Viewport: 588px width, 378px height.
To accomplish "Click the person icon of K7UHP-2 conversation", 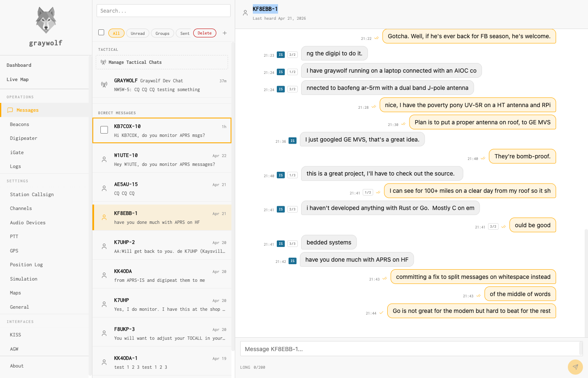I will pyautogui.click(x=104, y=247).
